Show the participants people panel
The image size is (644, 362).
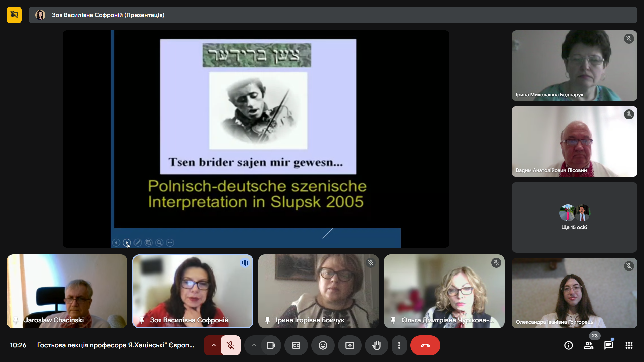[589, 345]
